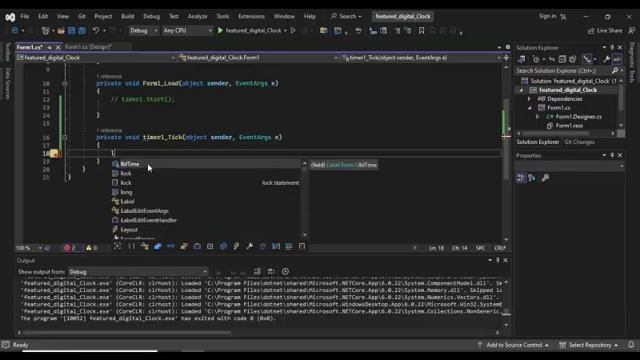Collapse timer1_Tick method outline at line 16

coord(65,138)
